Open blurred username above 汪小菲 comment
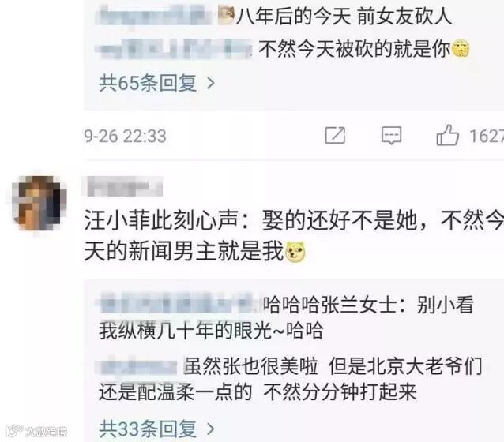Image resolution: width=504 pixels, height=442 pixels. [124, 186]
